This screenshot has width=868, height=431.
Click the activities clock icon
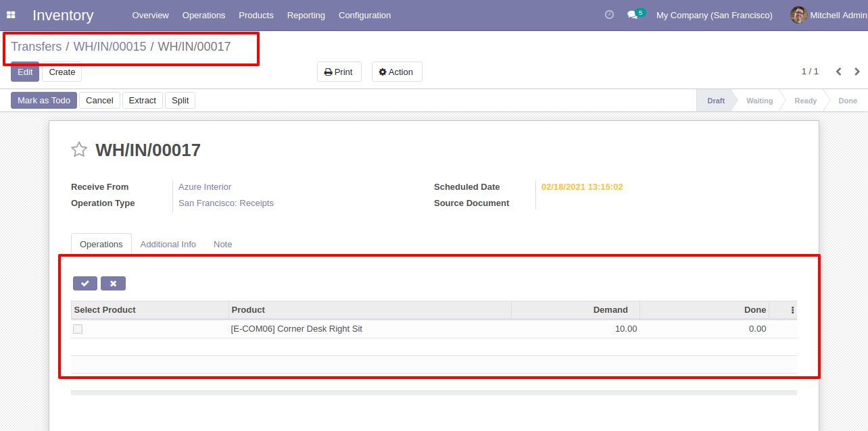pyautogui.click(x=609, y=15)
